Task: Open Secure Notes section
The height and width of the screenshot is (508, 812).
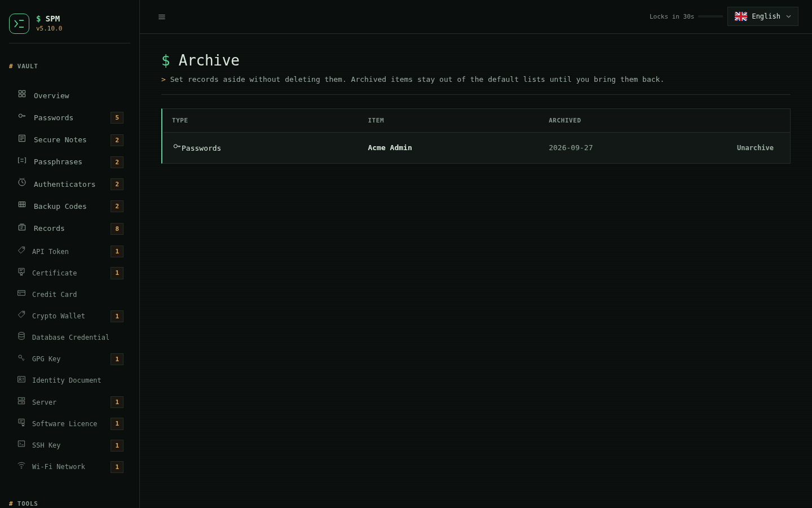Action: (x=70, y=139)
